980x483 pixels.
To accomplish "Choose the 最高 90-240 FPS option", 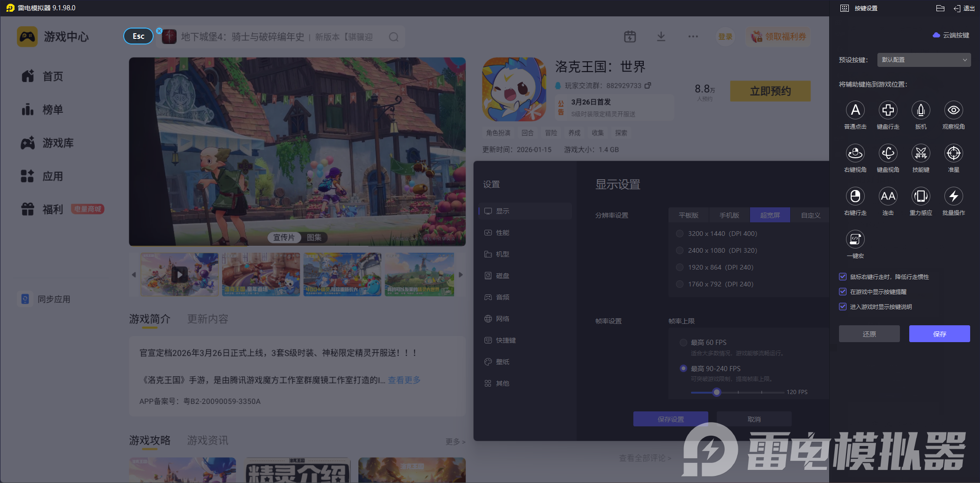I will point(683,368).
